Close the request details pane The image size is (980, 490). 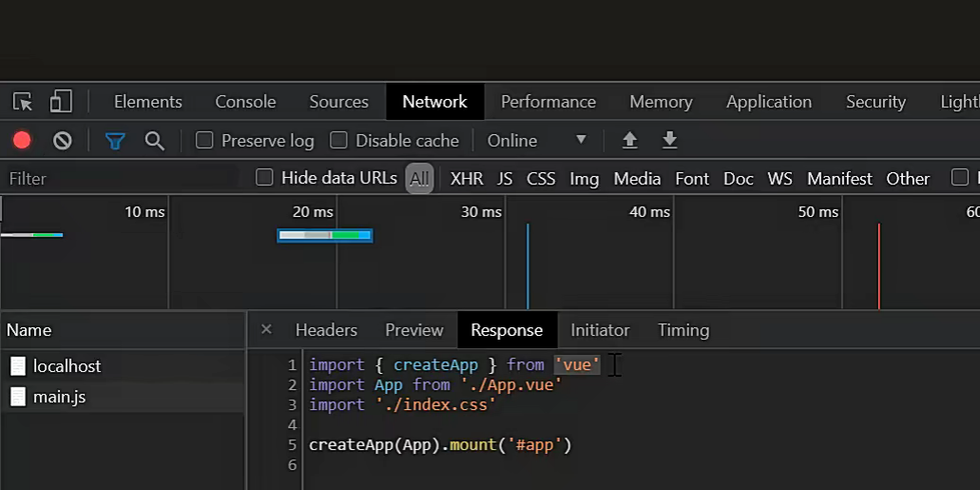[266, 329]
